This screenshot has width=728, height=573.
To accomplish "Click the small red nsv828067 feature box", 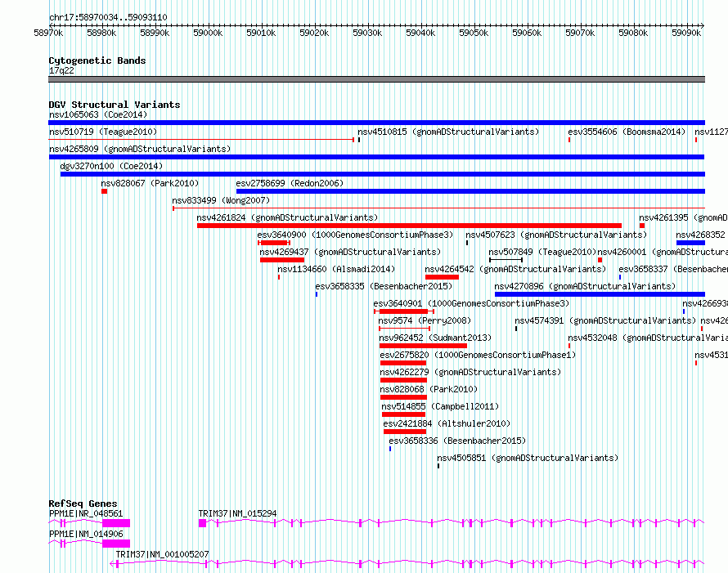I will (105, 191).
